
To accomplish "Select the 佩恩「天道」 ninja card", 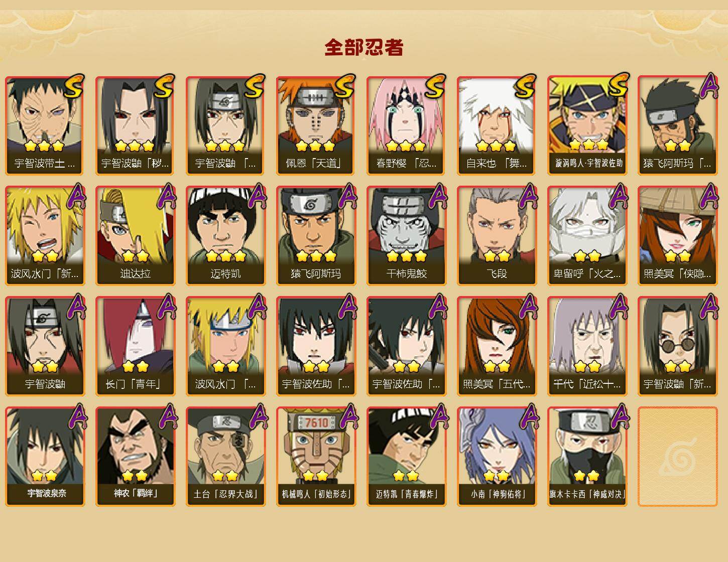I will (316, 125).
